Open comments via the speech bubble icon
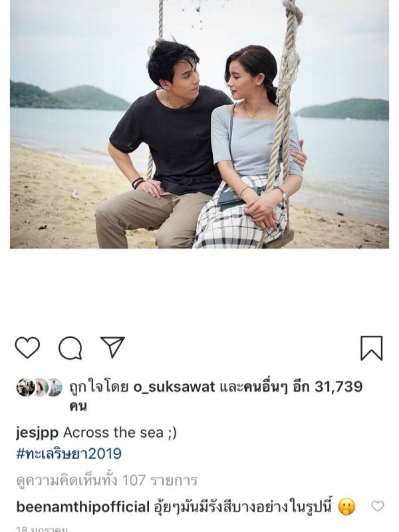399x532 pixels. [70, 348]
